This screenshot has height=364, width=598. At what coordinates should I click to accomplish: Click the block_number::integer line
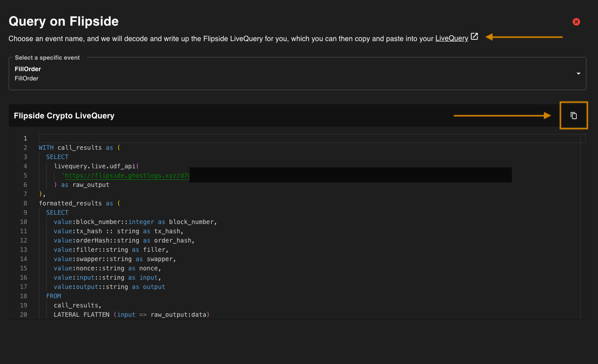pyautogui.click(x=135, y=222)
